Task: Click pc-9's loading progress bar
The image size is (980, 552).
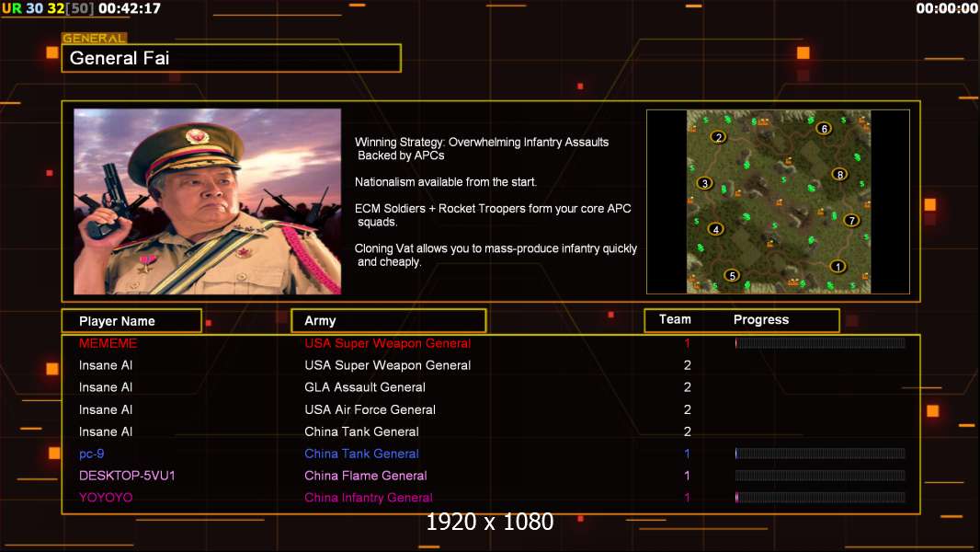Action: (x=820, y=454)
